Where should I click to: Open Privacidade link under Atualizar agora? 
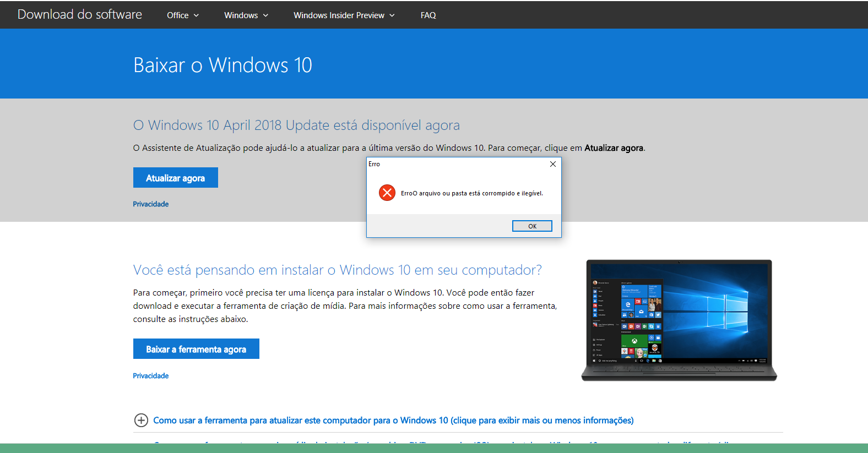click(x=151, y=204)
